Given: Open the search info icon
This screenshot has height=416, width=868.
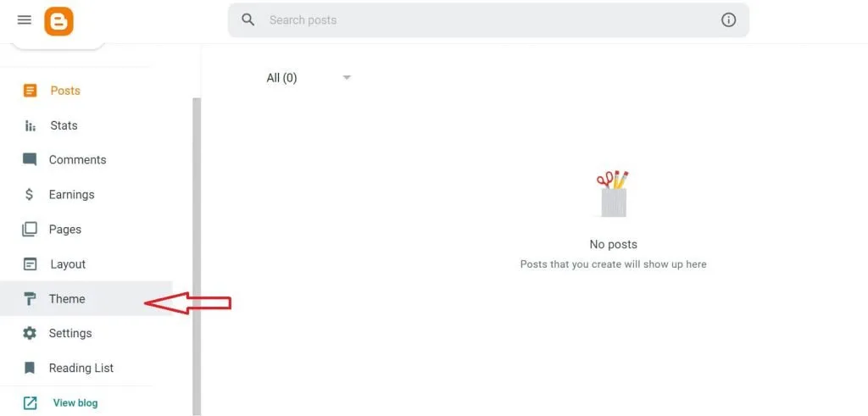Looking at the screenshot, I should 728,19.
